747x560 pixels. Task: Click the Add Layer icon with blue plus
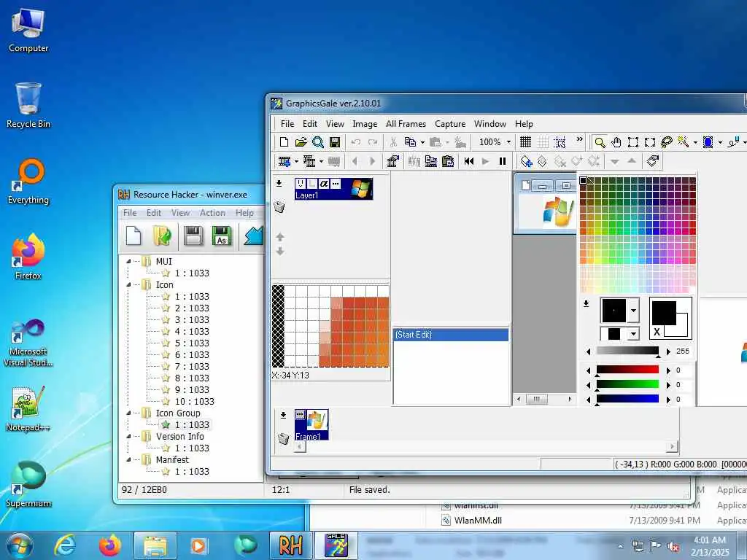click(x=526, y=161)
